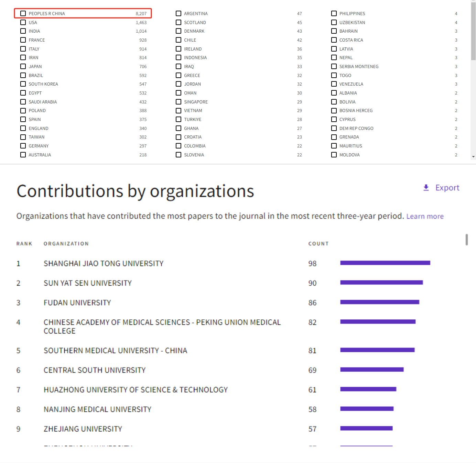Click the country list scrollbar thumb
476x463 pixels.
point(473,32)
